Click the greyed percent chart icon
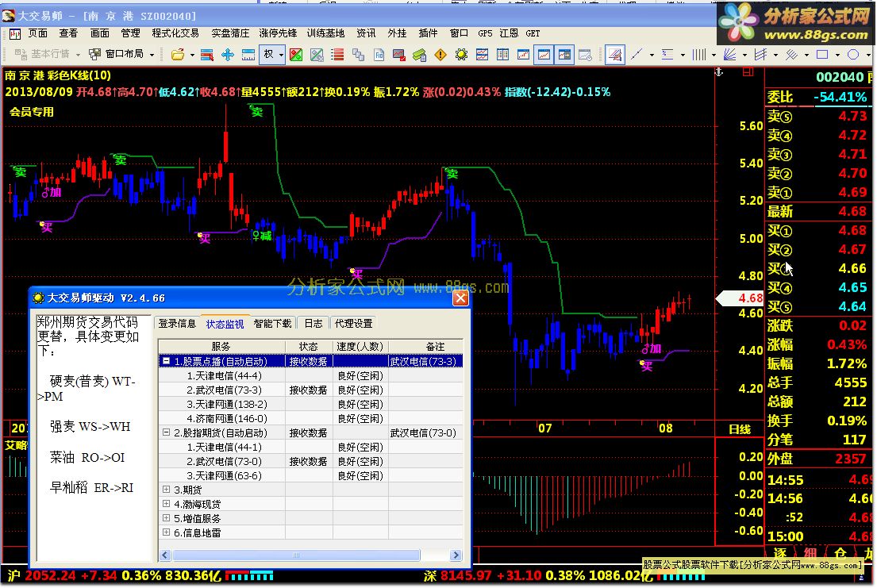 (317, 55)
